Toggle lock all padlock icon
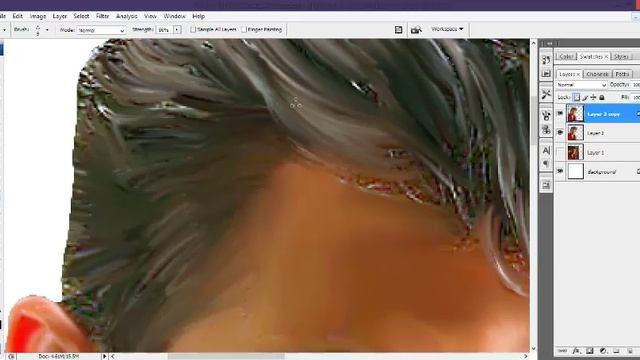 coord(602,97)
